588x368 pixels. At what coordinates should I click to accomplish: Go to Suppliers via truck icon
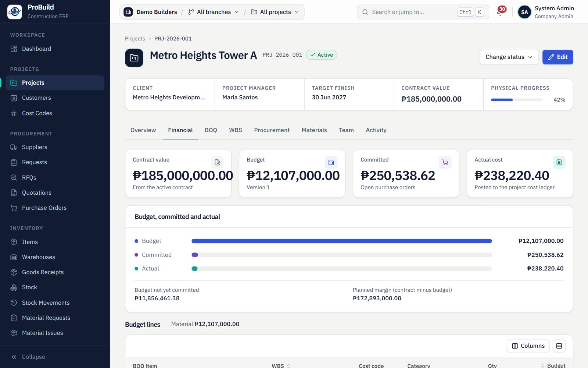point(14,147)
